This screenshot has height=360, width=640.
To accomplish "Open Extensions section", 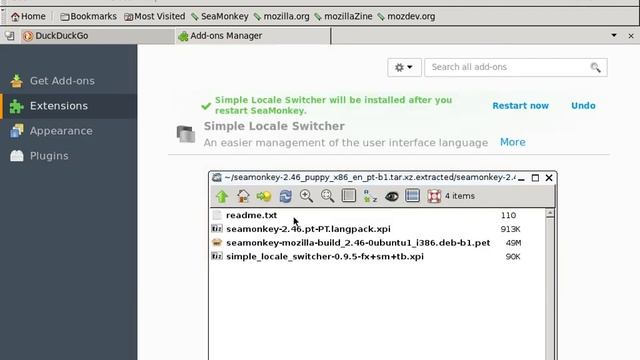I will click(69, 106).
